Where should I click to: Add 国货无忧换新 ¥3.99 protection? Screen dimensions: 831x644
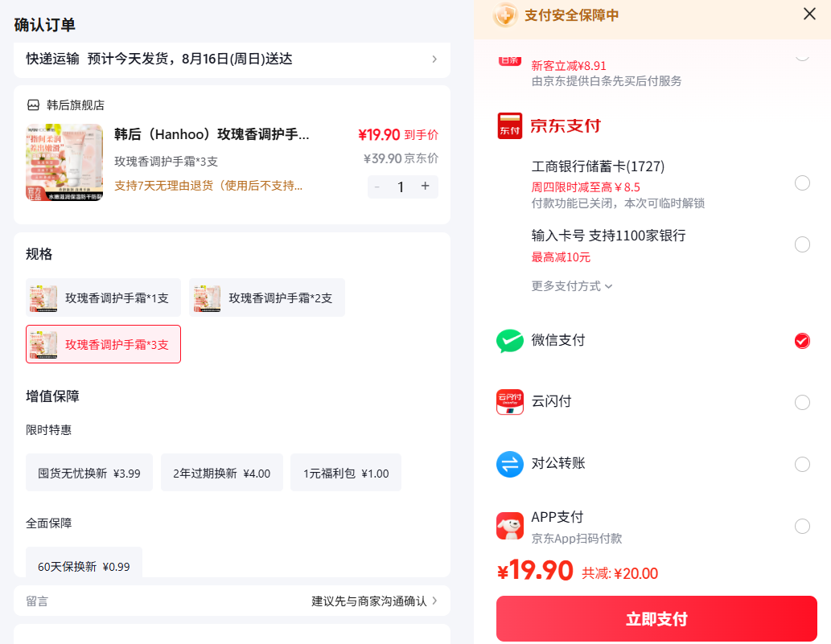(x=89, y=473)
